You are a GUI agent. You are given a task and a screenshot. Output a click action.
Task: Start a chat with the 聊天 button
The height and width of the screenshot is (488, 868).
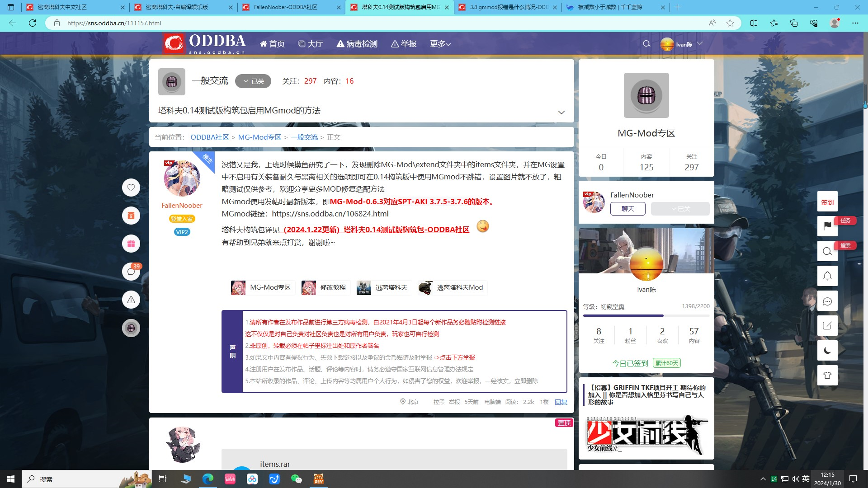click(627, 209)
